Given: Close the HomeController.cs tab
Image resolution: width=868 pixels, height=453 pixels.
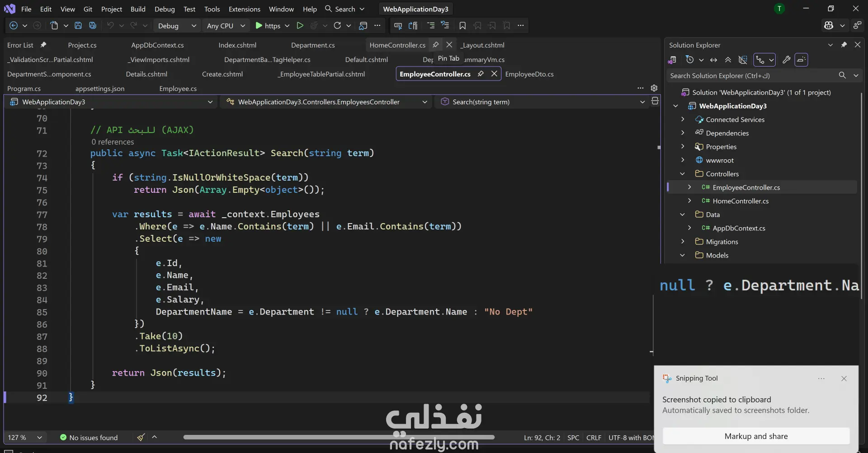Looking at the screenshot, I should coord(449,45).
